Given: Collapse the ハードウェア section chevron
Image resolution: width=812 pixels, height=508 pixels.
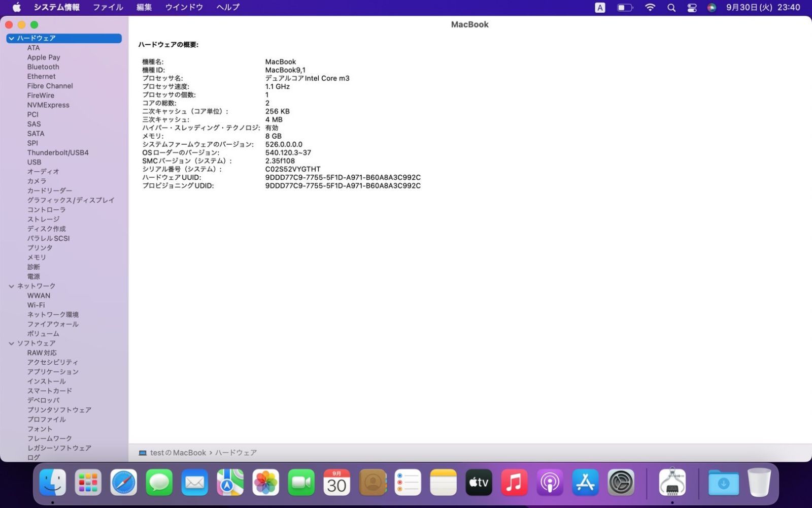Looking at the screenshot, I should pos(11,39).
